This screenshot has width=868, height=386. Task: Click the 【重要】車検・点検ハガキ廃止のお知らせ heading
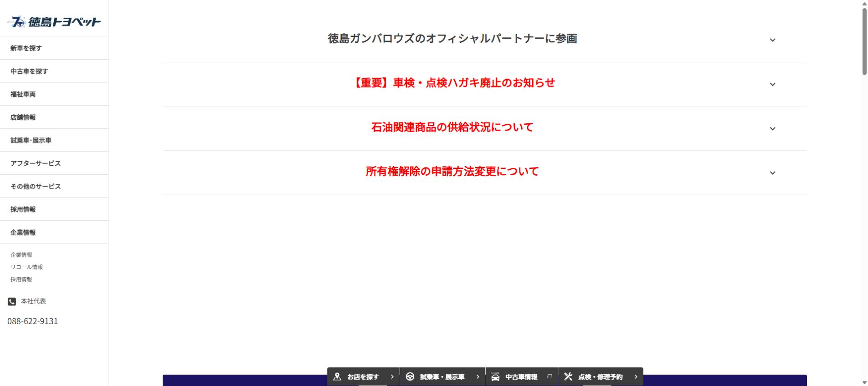(x=452, y=83)
